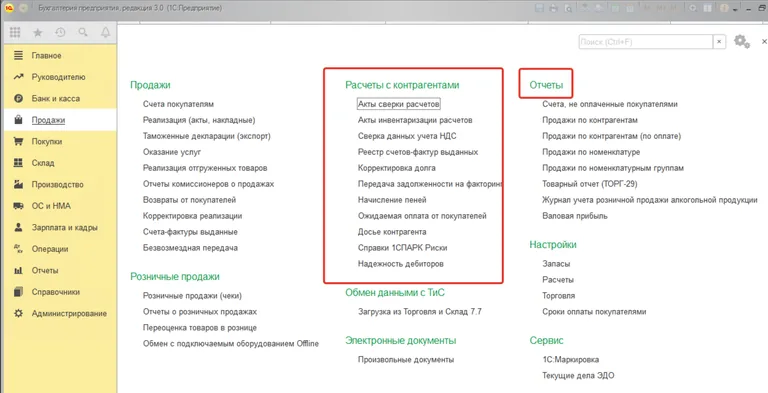
Task: Click the Дт/Кт icon beside Операции
Action: pyautogui.click(x=19, y=249)
